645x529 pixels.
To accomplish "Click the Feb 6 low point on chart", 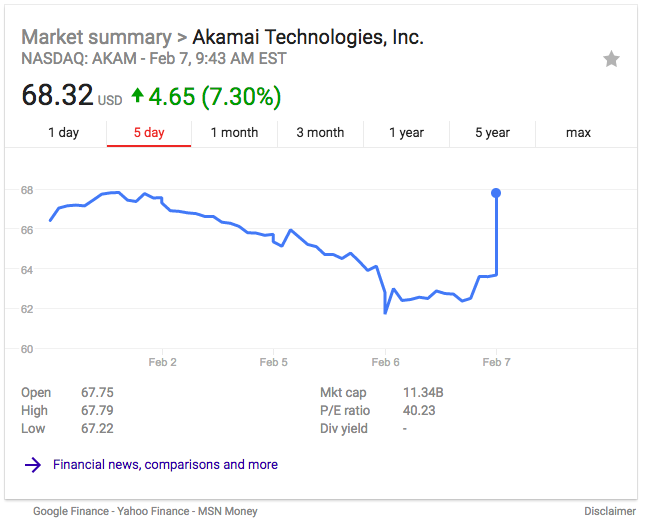I will click(386, 312).
